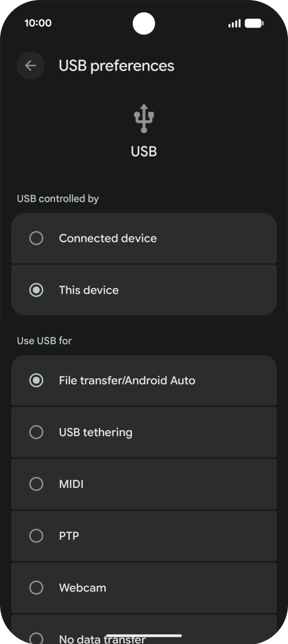Tap the USB preferences title

[x=116, y=65]
